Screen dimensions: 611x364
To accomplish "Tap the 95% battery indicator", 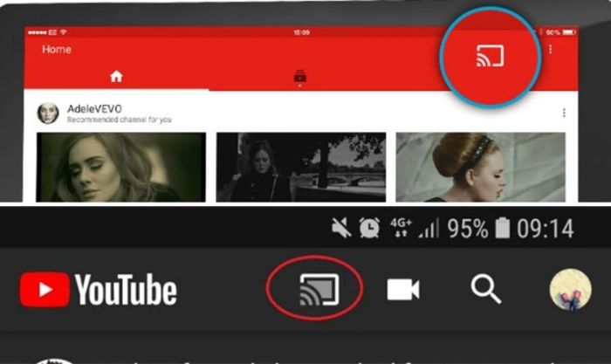I will point(478,229).
